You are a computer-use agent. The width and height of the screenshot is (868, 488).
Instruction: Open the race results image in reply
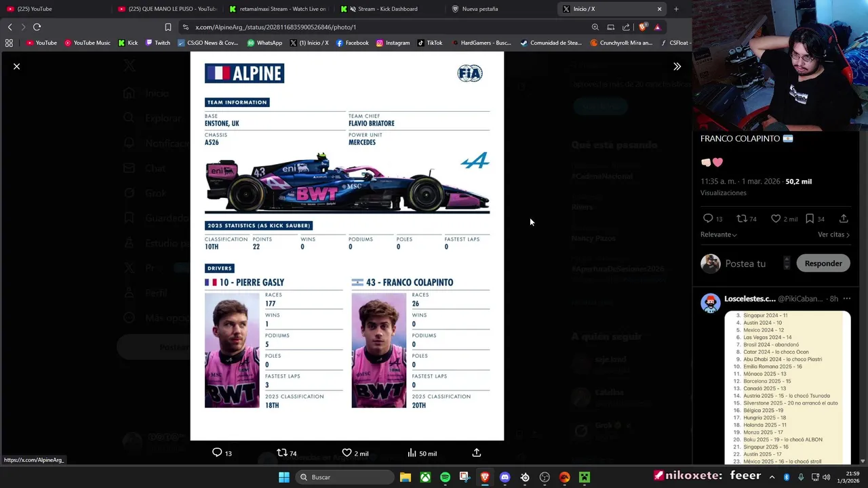pos(787,388)
